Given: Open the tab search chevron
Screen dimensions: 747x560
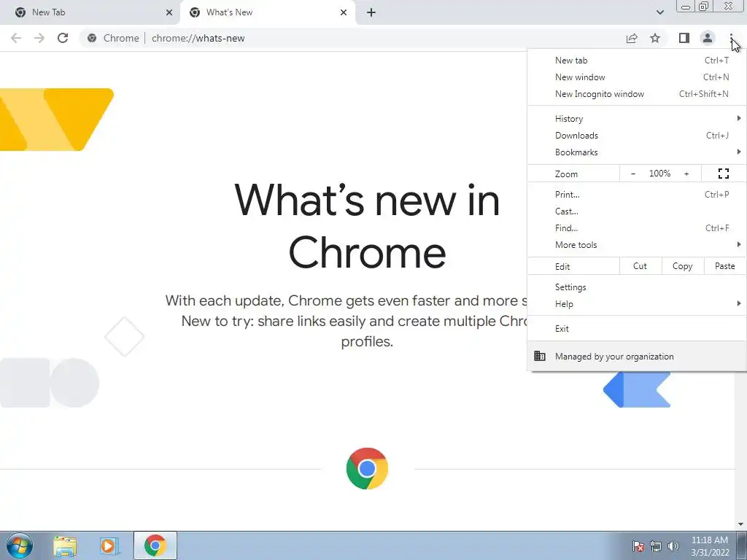Looking at the screenshot, I should click(x=659, y=12).
